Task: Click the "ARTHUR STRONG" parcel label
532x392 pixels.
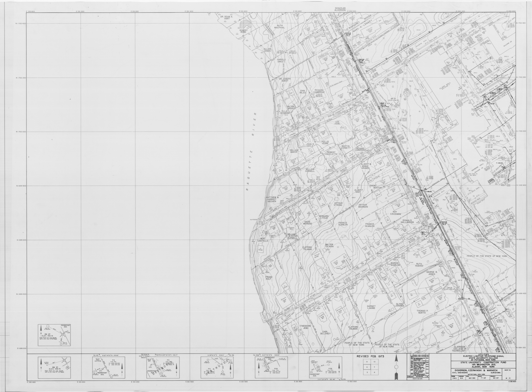Action: pyautogui.click(x=338, y=204)
